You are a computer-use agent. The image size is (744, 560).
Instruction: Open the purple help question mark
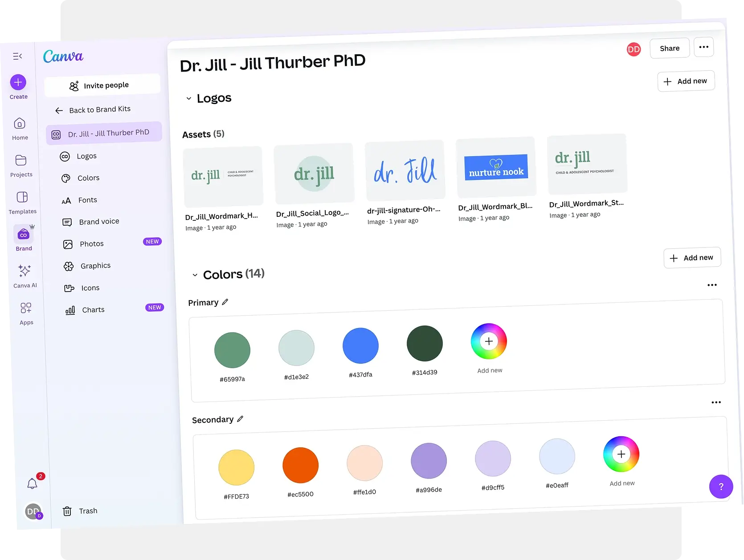click(x=721, y=487)
